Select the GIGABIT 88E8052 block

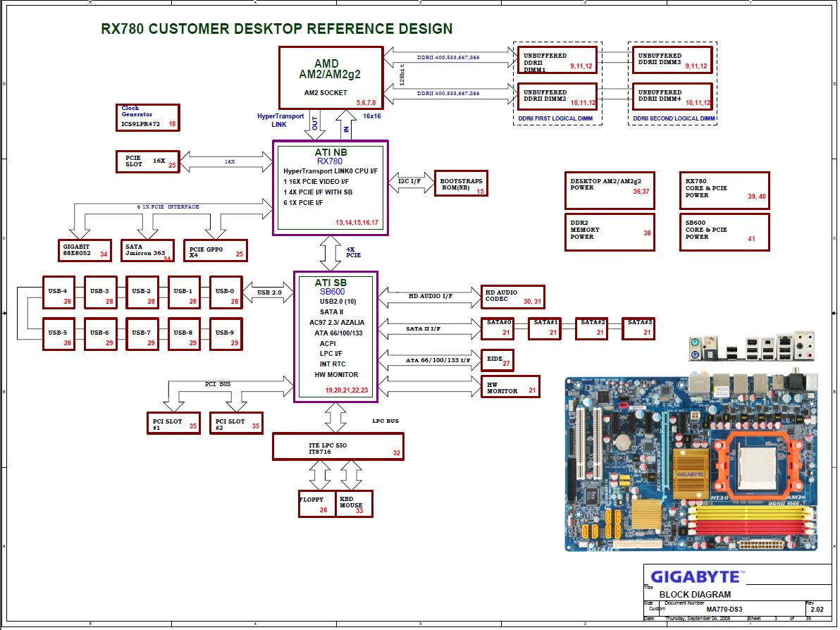tap(85, 250)
